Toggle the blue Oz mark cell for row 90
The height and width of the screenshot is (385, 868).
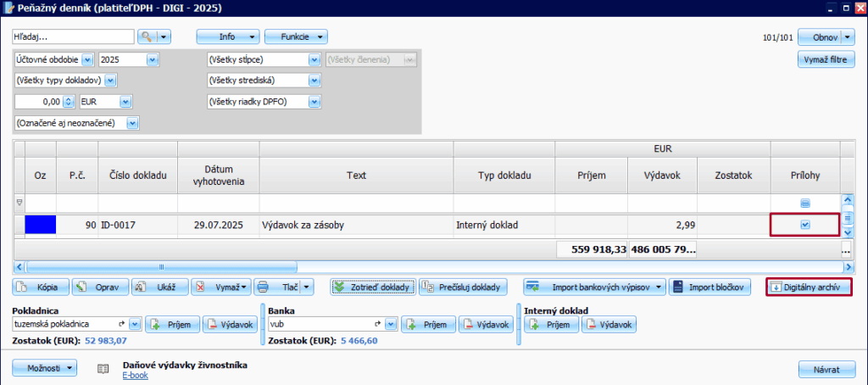tap(40, 225)
